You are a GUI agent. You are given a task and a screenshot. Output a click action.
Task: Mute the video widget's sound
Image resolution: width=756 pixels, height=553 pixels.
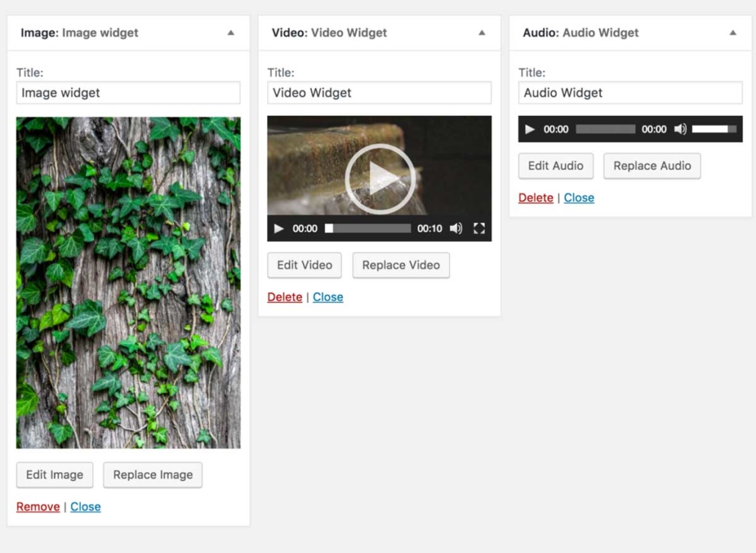tap(456, 228)
